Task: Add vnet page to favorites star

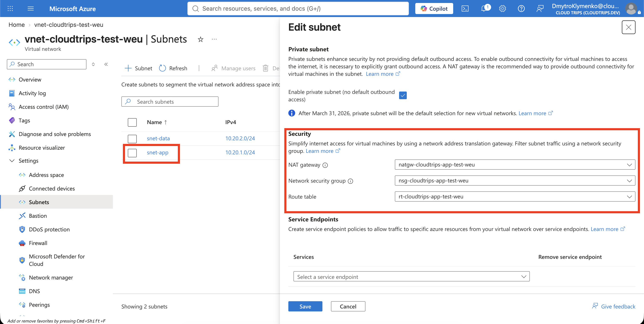Action: click(x=200, y=39)
